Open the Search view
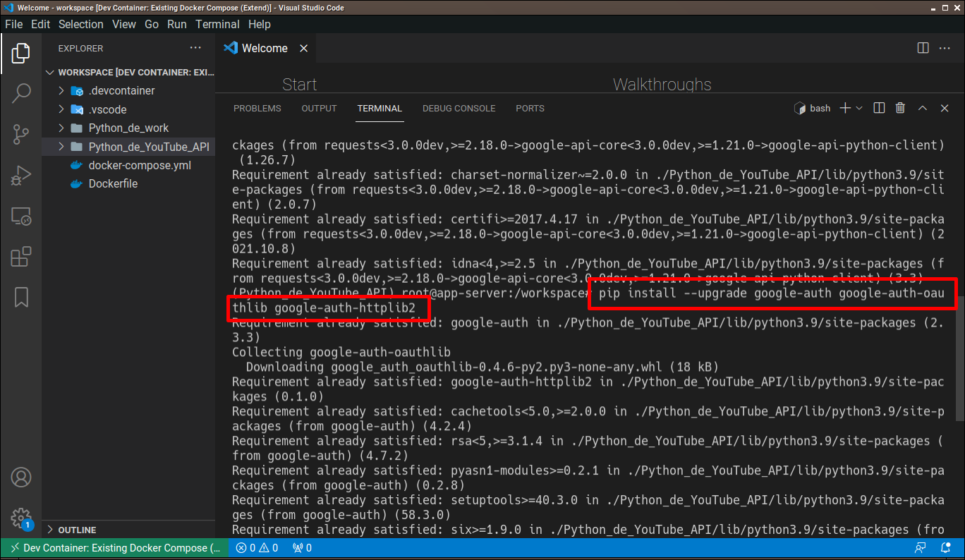The width and height of the screenshot is (965, 560). coord(21,92)
